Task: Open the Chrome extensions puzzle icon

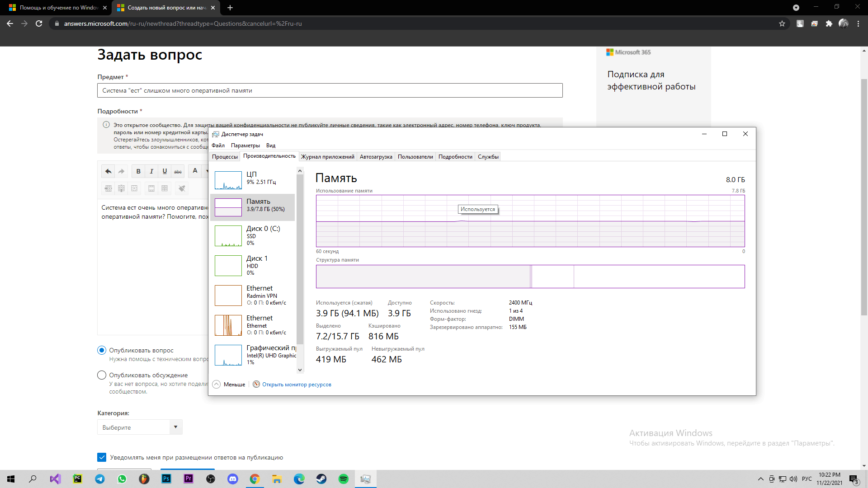Action: (829, 23)
